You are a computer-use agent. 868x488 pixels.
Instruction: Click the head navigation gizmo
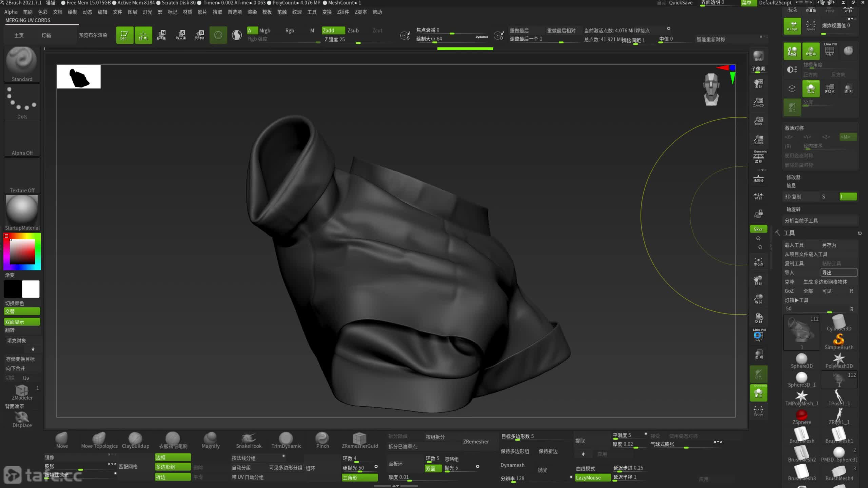711,90
